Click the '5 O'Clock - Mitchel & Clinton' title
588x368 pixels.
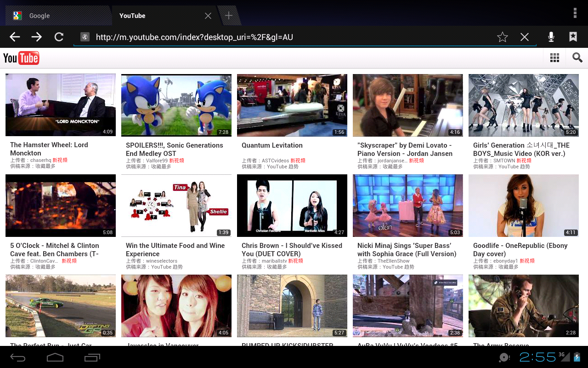tap(55, 250)
